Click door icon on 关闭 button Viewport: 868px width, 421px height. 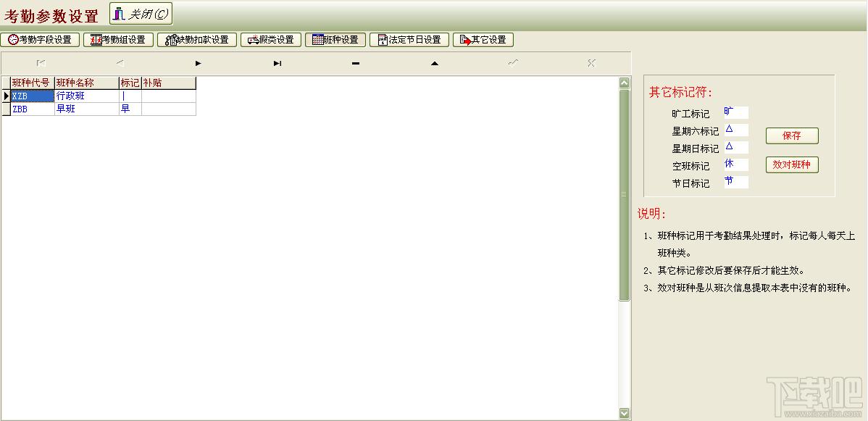pos(120,14)
